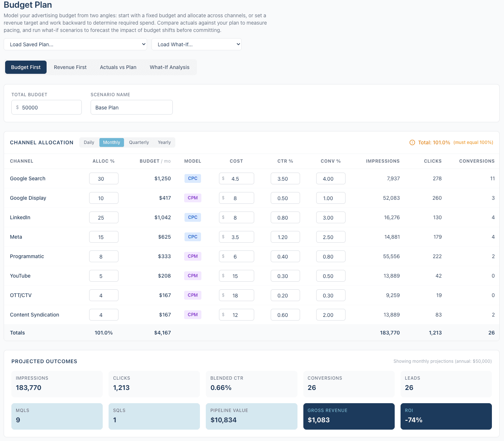Switch allocation period to Daily
Screen dimensions: 504x441
89,142
